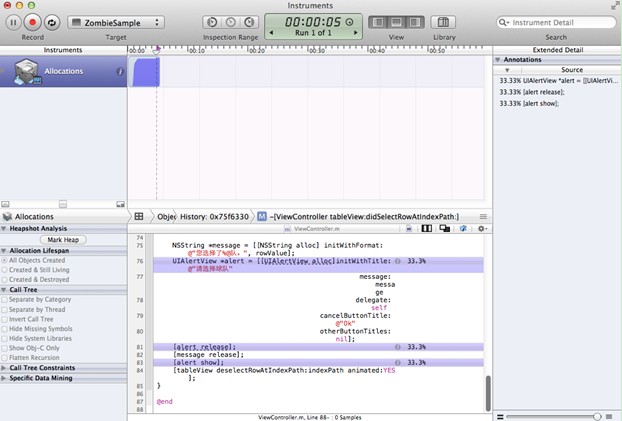
Task: Set inspection range end marker button
Action: point(249,22)
